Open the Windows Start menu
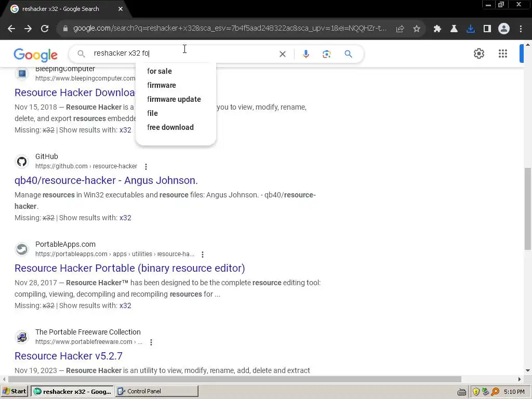Image resolution: width=532 pixels, height=399 pixels. [14, 391]
